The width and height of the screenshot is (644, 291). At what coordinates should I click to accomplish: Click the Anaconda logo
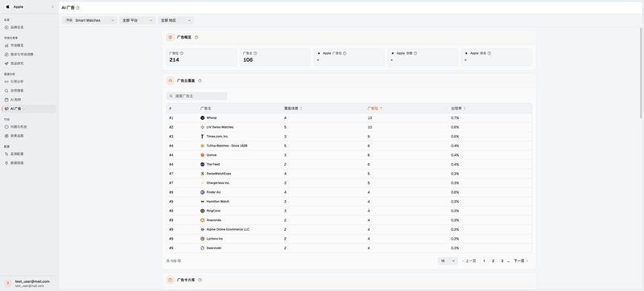203,220
